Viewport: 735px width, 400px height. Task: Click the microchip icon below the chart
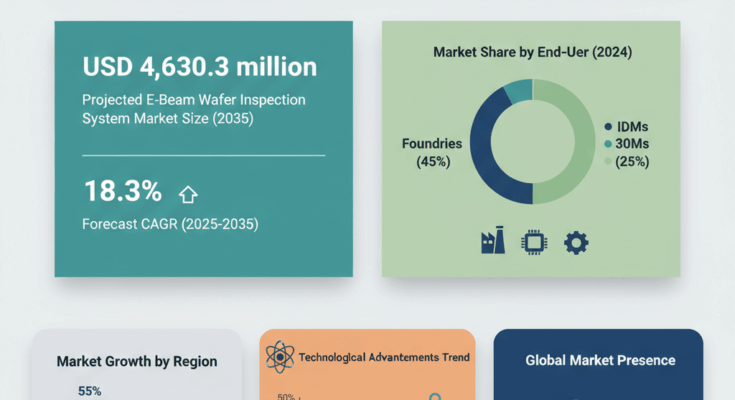[534, 242]
